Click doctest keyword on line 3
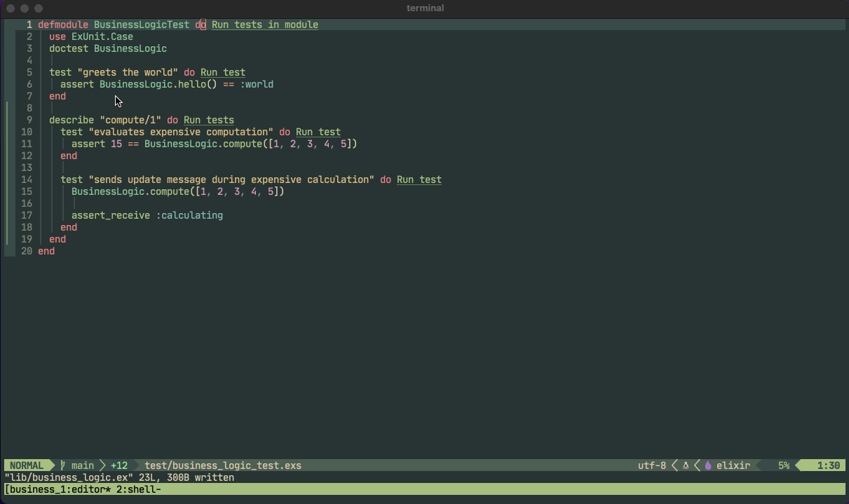 point(69,48)
